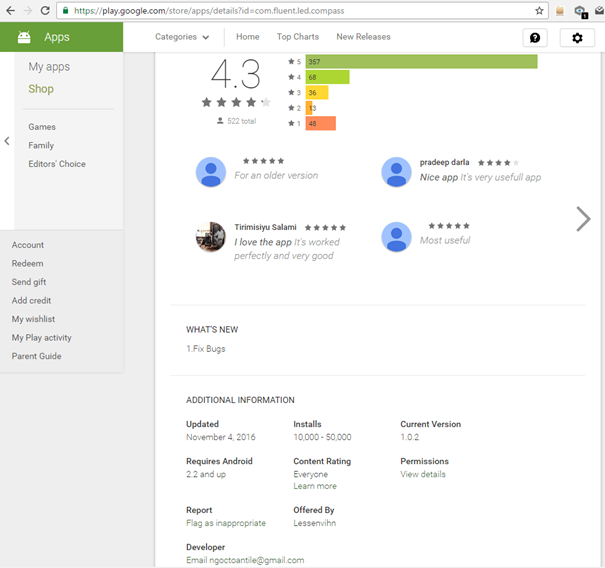Image resolution: width=605 pixels, height=568 pixels.
Task: Open the Top Charts tab
Action: point(298,37)
